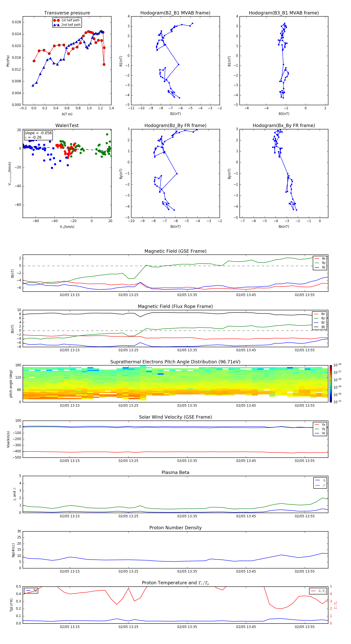The height and width of the screenshot is (644, 351).
Task: Click the 'Np(#/cc)' axis label
Action: (13, 550)
